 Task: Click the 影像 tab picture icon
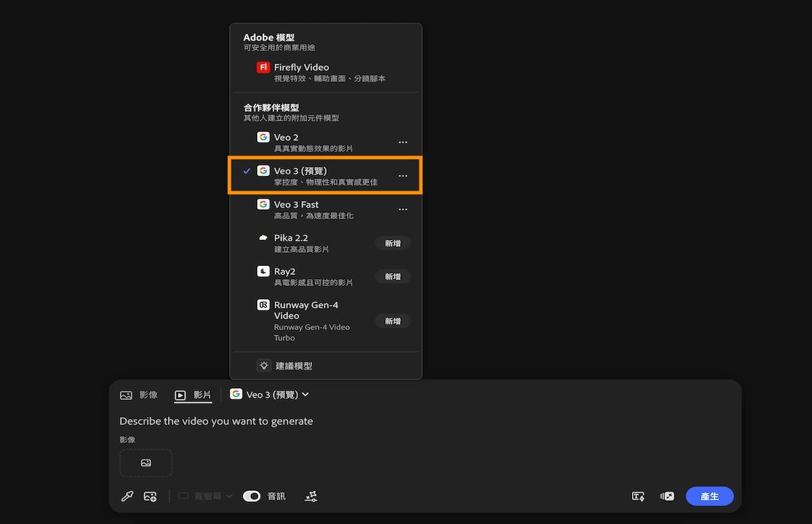coord(126,395)
